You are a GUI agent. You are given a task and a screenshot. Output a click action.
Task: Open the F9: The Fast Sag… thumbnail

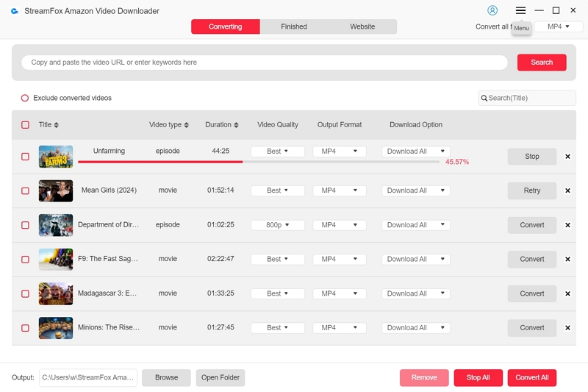click(56, 259)
